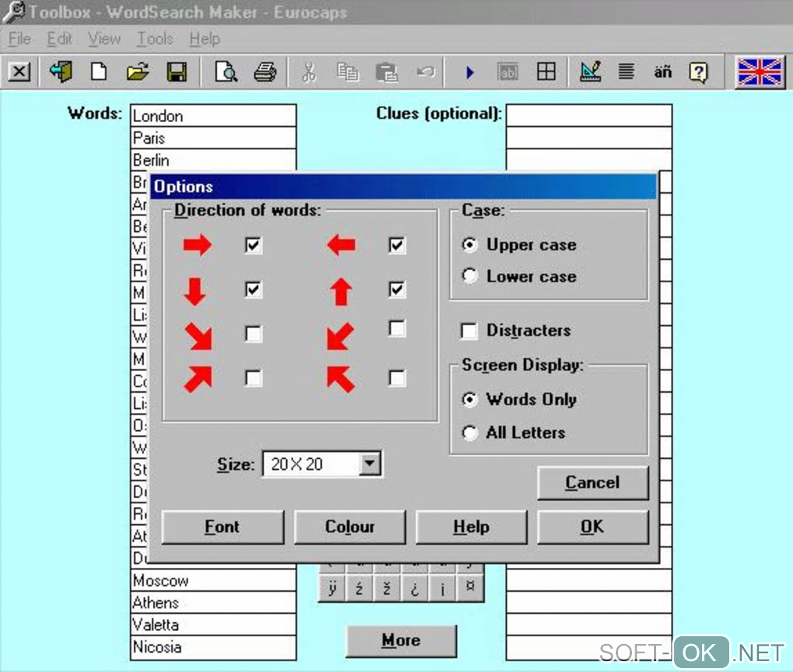Open the Help menu
Image resolution: width=793 pixels, height=672 pixels.
(204, 38)
